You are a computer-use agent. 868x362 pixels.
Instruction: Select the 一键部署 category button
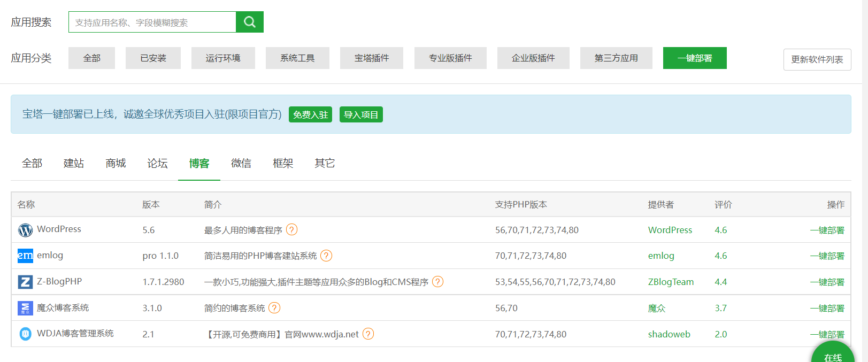point(695,58)
